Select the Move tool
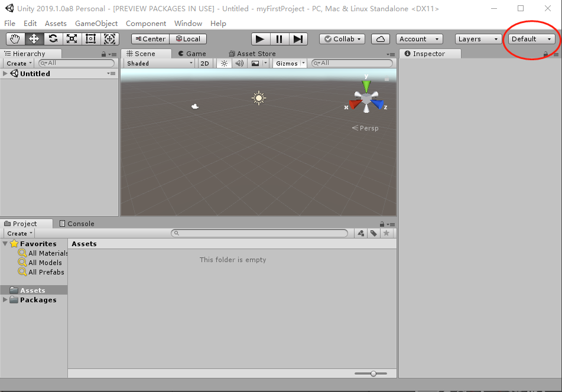Viewport: 562px width, 392px height. click(34, 38)
